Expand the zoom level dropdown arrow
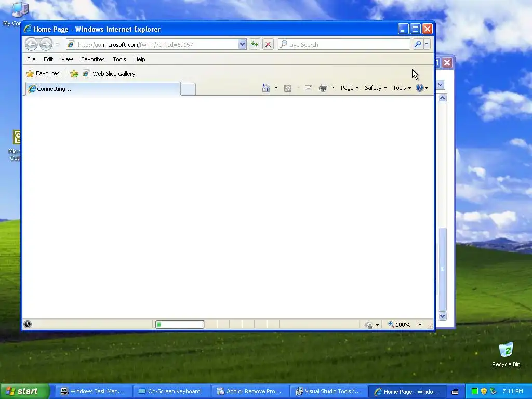This screenshot has width=532, height=399. (420, 325)
